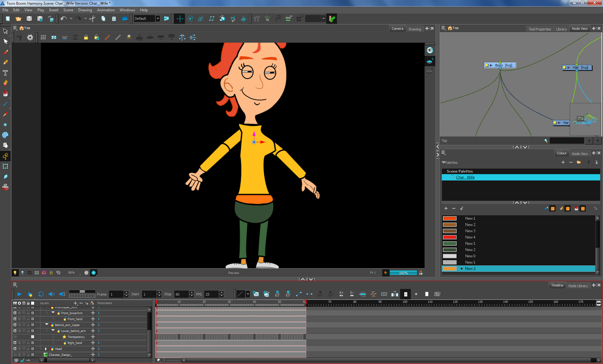Toggle the Loop playback button
The image size is (603, 364).
tap(41, 294)
